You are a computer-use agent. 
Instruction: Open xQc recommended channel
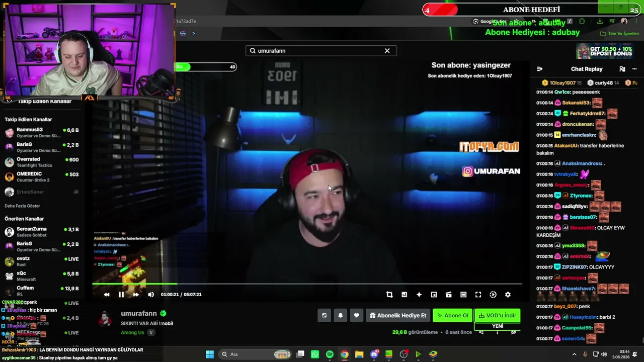(42, 276)
